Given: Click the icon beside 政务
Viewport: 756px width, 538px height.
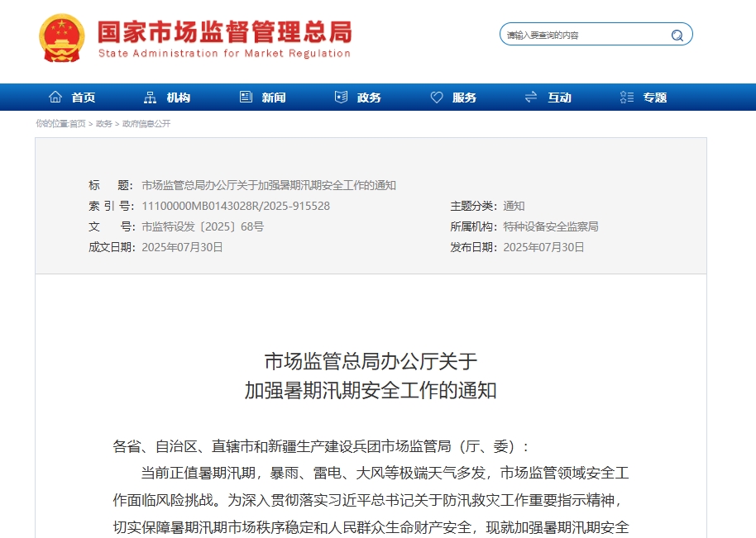Looking at the screenshot, I should 341,98.
